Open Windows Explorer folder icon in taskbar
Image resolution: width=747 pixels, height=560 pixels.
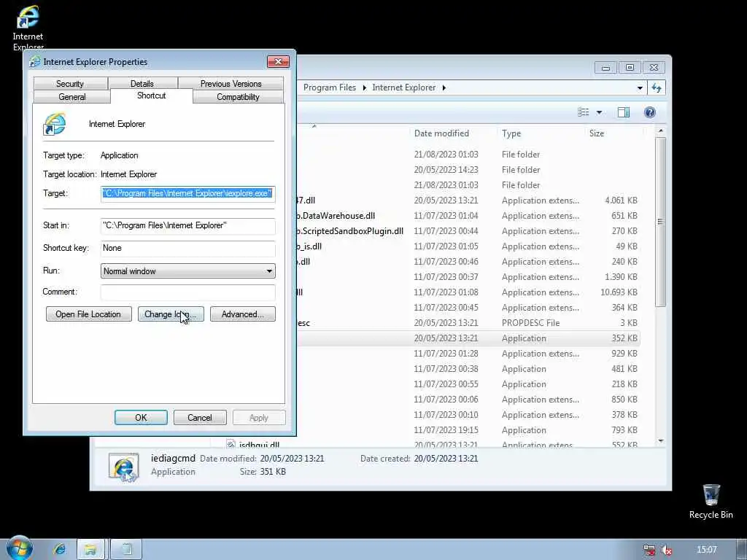[90, 549]
